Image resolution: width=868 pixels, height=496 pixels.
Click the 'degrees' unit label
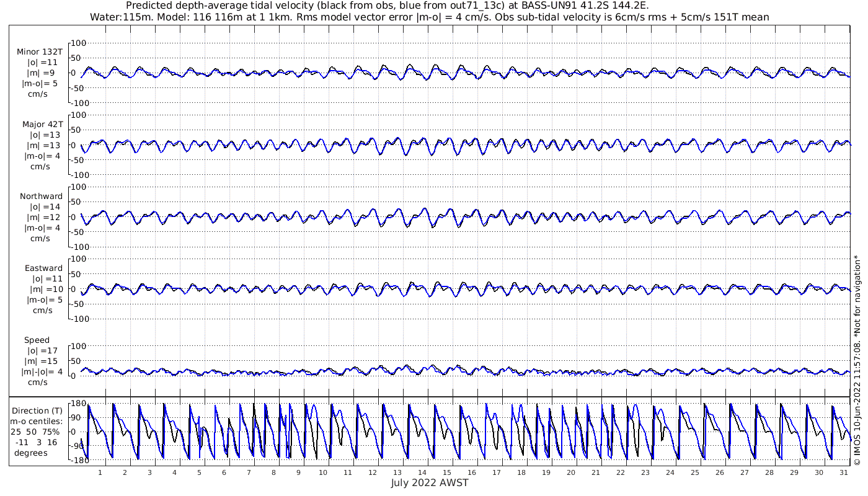click(31, 453)
